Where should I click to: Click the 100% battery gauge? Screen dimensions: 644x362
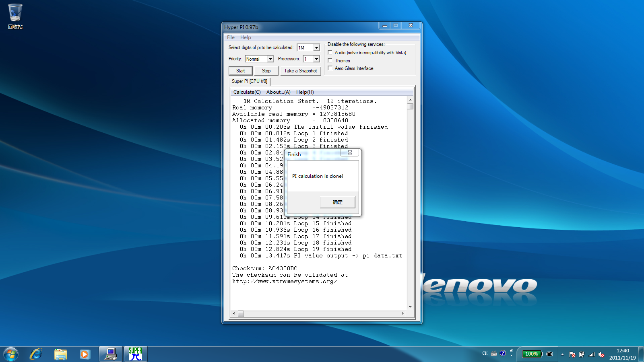[532, 354]
